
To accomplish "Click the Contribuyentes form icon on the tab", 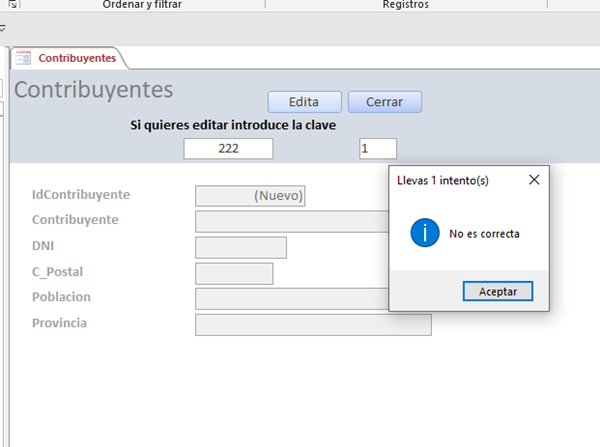I will (x=23, y=58).
